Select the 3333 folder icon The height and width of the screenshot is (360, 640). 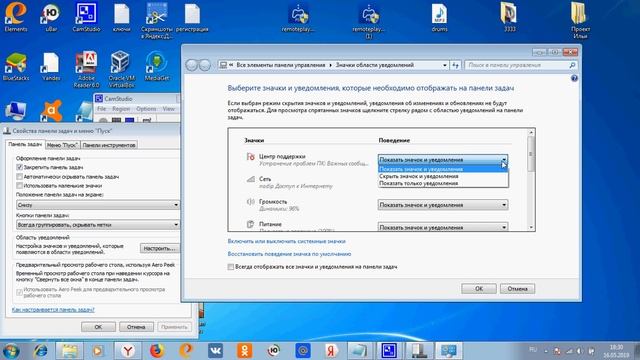(509, 17)
